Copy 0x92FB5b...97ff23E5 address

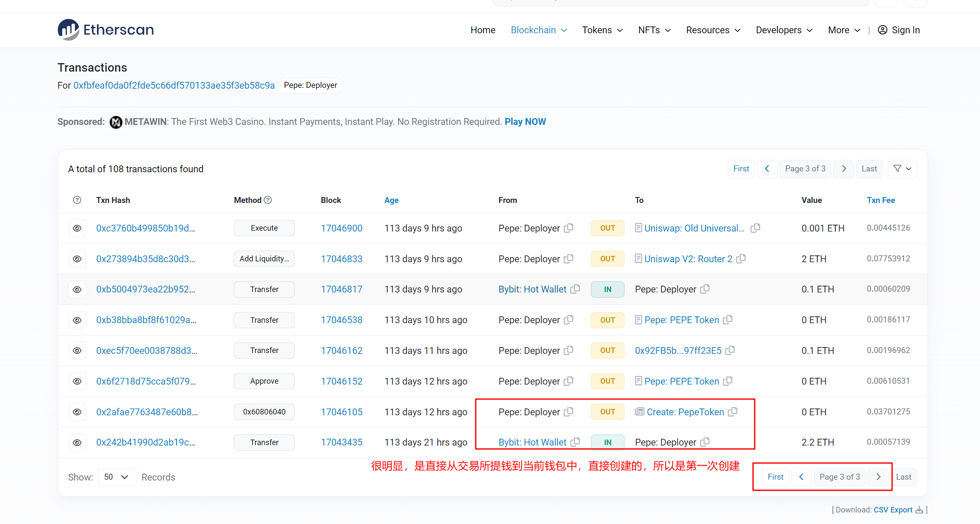point(730,350)
